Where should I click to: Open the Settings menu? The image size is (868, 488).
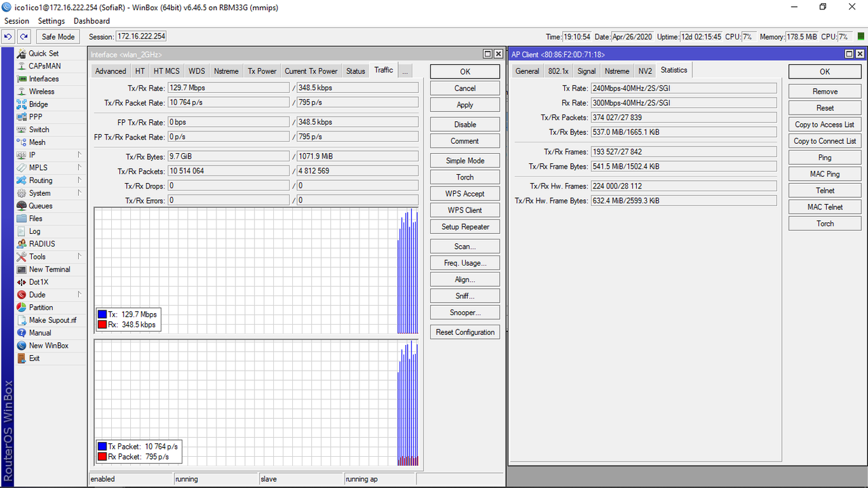coord(52,21)
